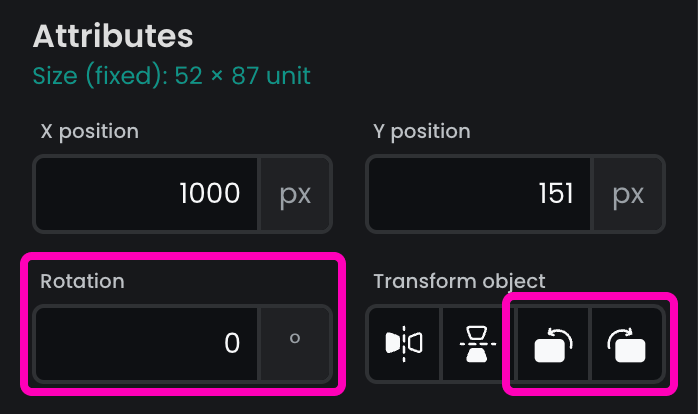This screenshot has height=414, width=698.
Task: Click the degree symbol beside Rotation
Action: tap(295, 343)
